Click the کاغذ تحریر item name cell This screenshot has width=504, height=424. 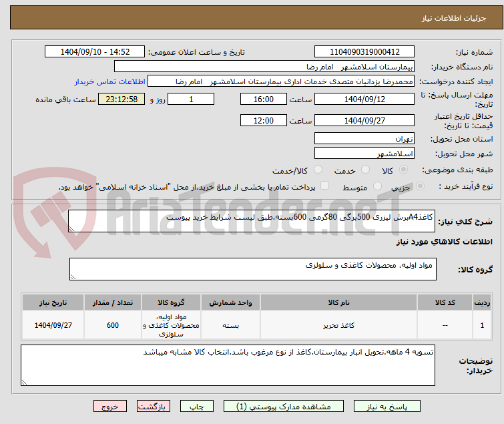pyautogui.click(x=339, y=325)
